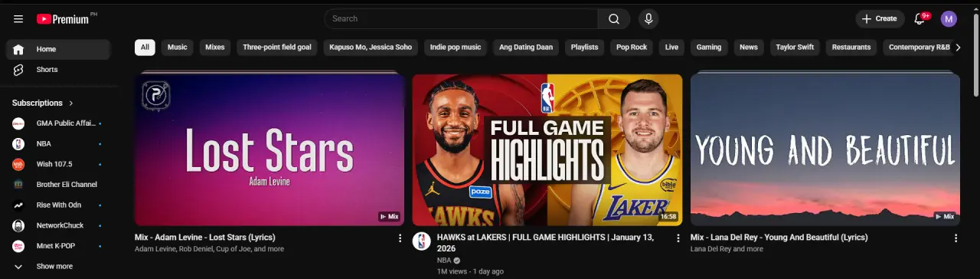Open Shorts from the sidebar

coord(58,70)
